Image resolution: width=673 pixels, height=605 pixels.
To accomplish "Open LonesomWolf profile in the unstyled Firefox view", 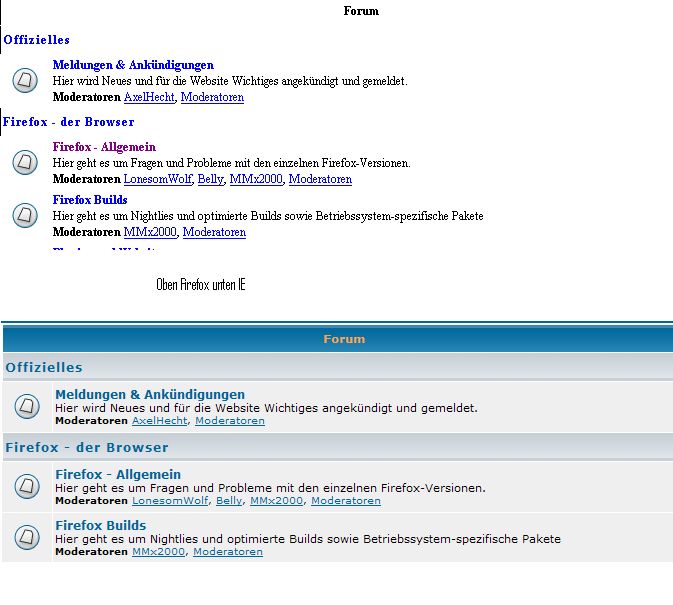I will tap(158, 179).
